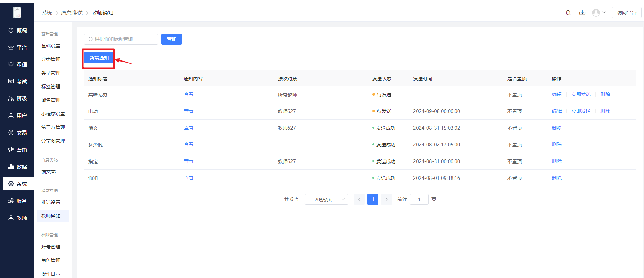Viewport: 644px width, 278px height.
Task: Click the 查询 search button
Action: pyautogui.click(x=172, y=39)
